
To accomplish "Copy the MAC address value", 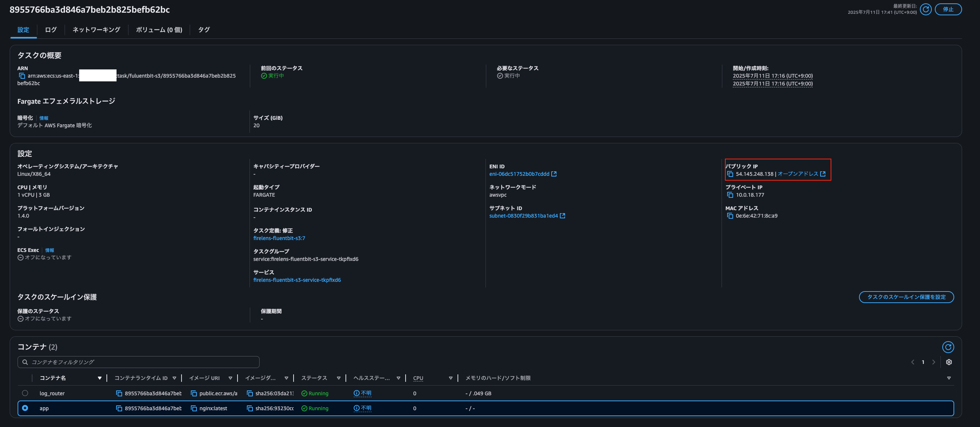I will 730,216.
